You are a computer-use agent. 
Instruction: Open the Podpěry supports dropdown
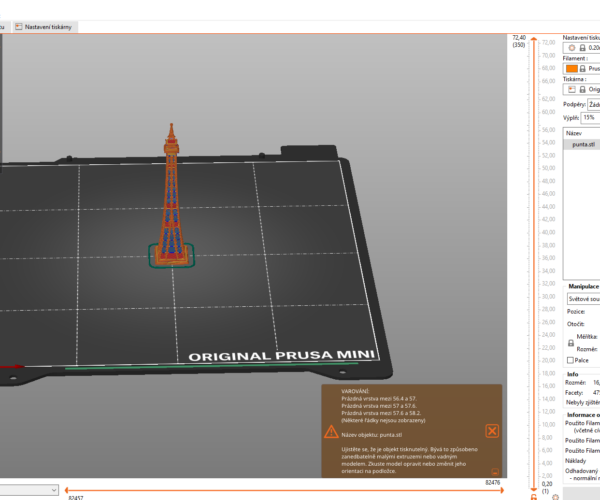point(593,104)
